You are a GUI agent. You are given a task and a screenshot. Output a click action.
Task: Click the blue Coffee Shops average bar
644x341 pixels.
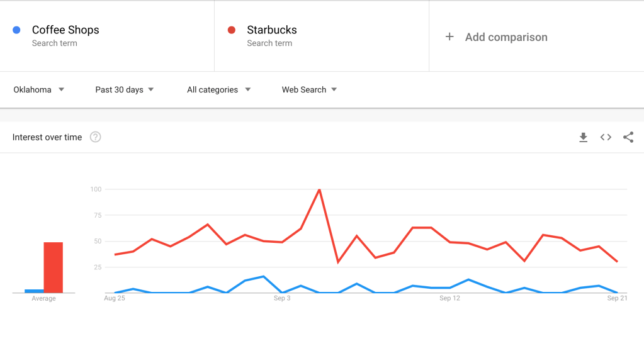click(x=34, y=291)
